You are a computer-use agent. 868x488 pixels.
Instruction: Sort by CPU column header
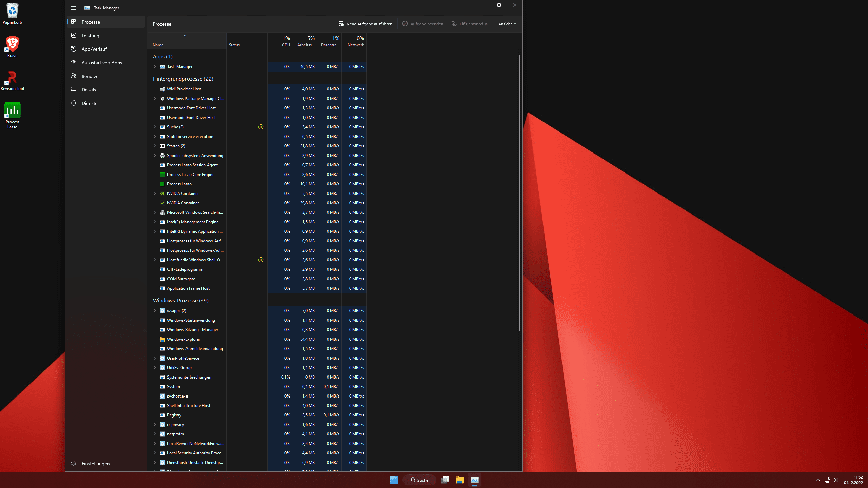280,41
